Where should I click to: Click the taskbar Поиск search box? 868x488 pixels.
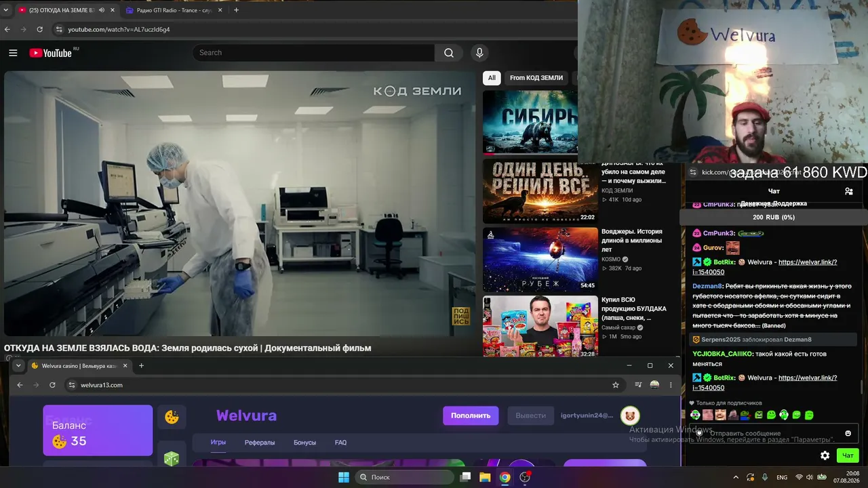405,477
